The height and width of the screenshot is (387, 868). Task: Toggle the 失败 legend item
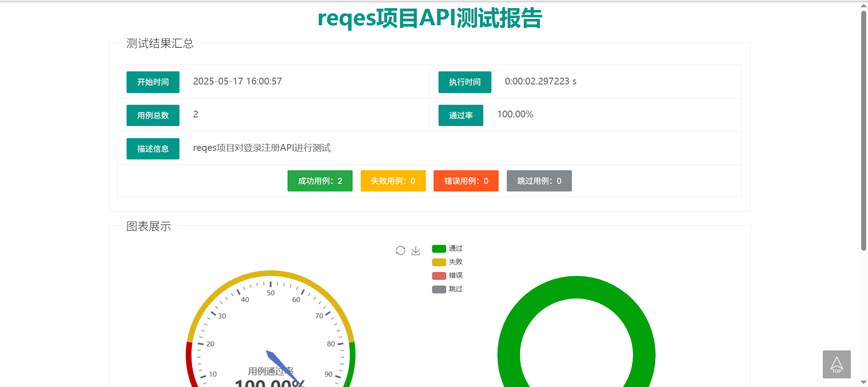448,262
